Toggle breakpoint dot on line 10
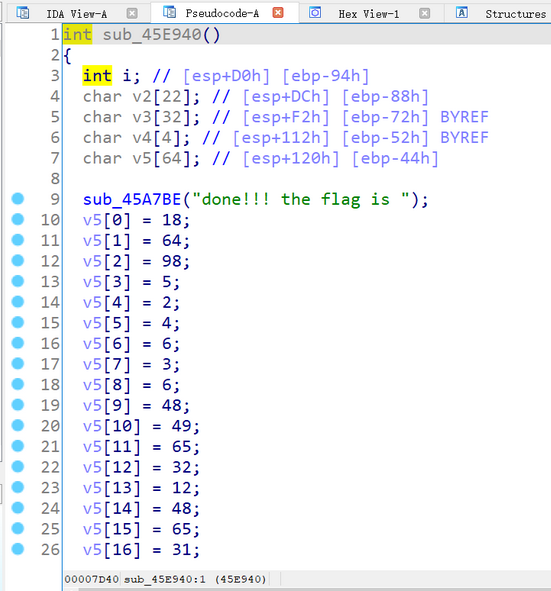 coord(18,219)
